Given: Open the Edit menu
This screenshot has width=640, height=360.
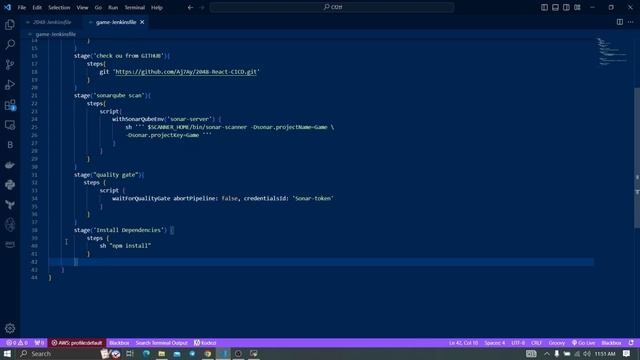Looking at the screenshot, I should (x=37, y=7).
